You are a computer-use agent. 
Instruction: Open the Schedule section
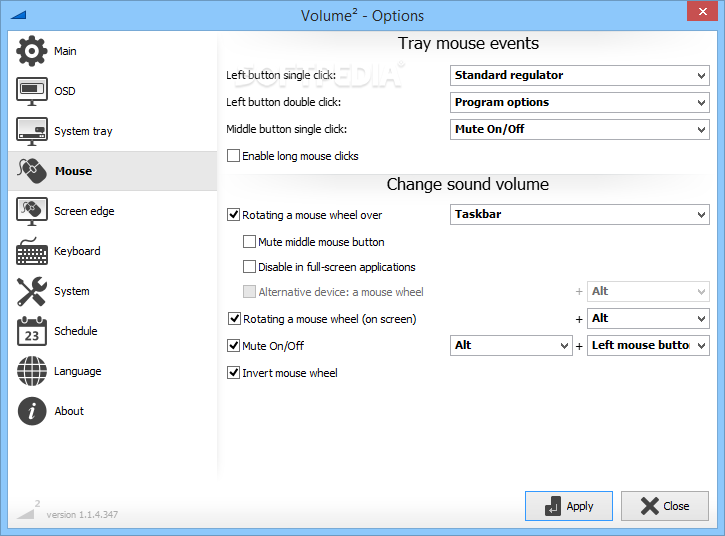click(76, 331)
